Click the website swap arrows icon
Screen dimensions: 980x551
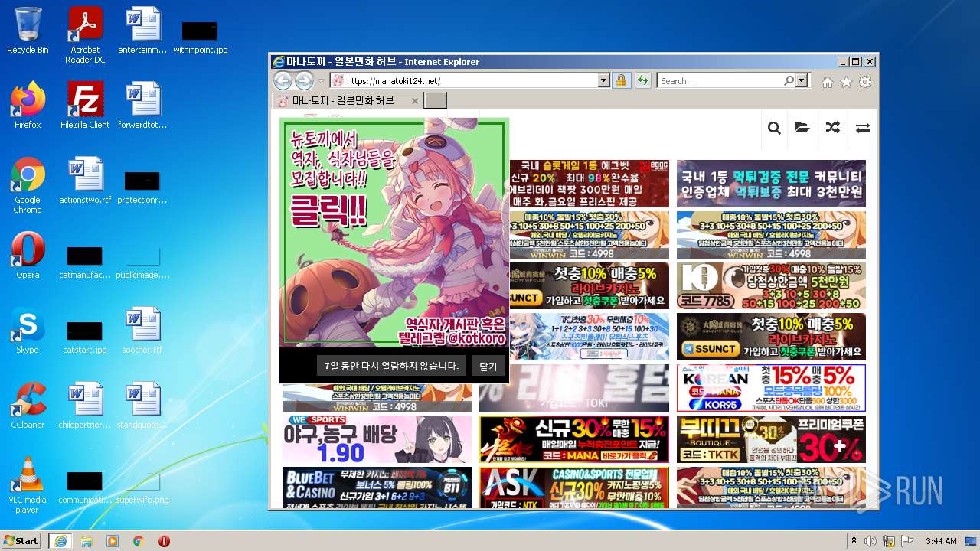coord(863,128)
